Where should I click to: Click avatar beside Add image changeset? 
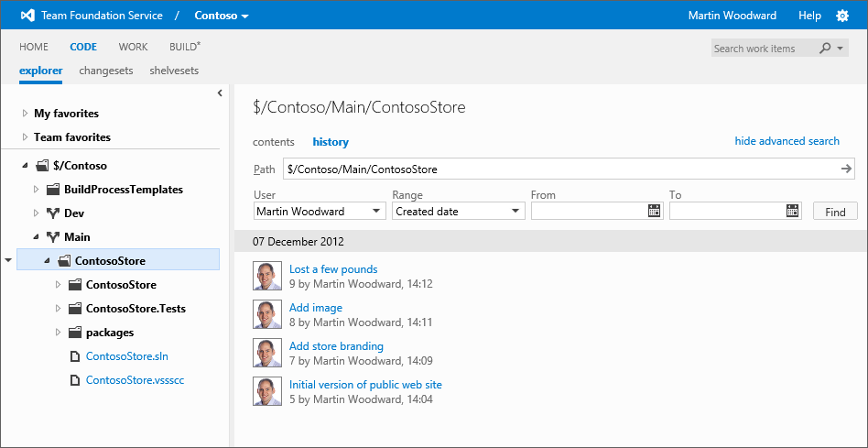(x=266, y=314)
